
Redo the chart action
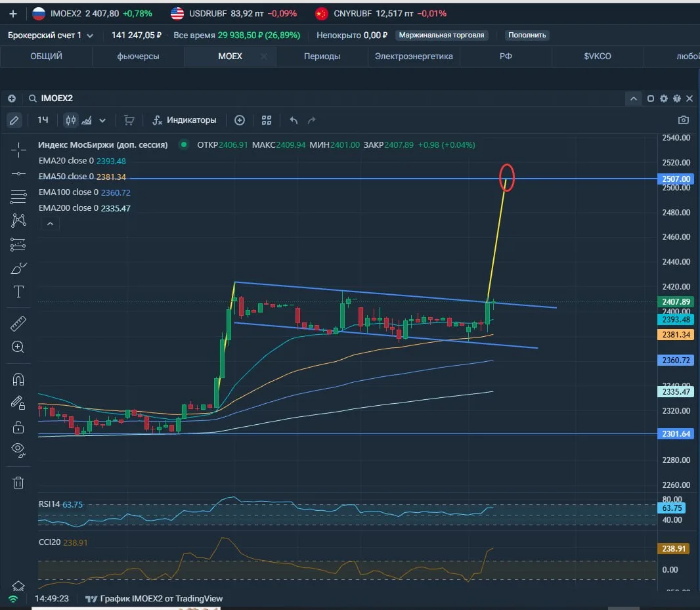tap(312, 120)
